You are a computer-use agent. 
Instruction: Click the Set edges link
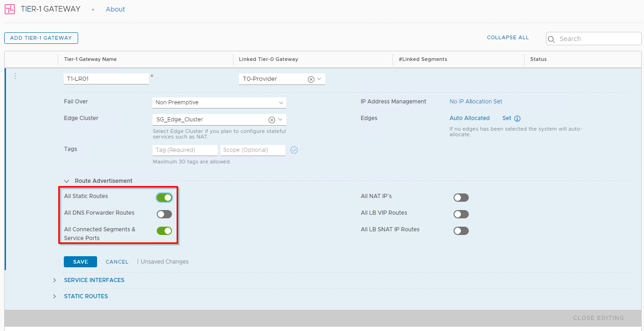tap(507, 118)
